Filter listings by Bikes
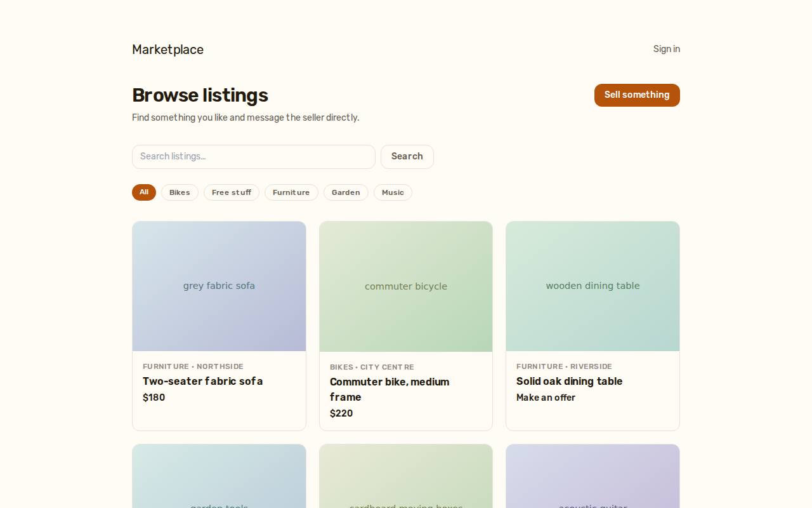Viewport: 812px width, 508px height. [180, 192]
